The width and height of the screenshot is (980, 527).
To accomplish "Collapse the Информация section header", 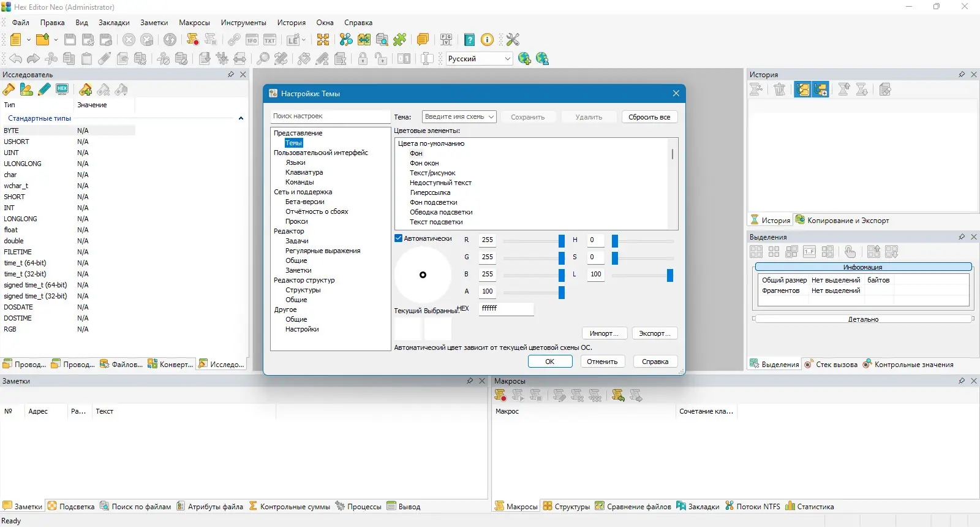I will (863, 267).
